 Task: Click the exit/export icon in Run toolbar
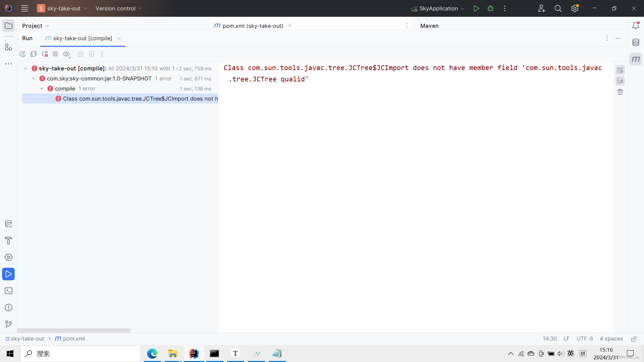(x=91, y=54)
